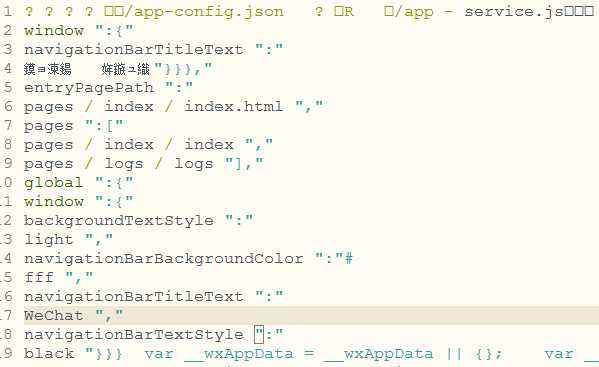This screenshot has width=599, height=367.
Task: Click the __wxAppData variable on the last line
Action: (239, 354)
